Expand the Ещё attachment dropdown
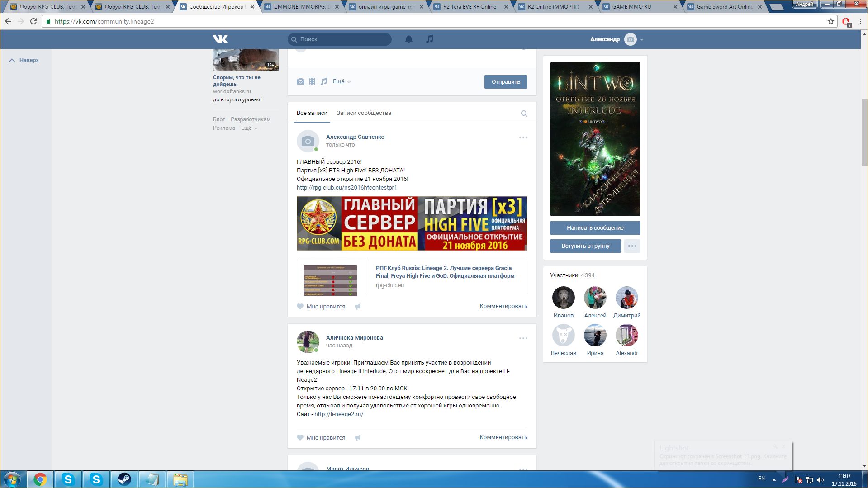Viewport: 868px width, 488px height. point(342,81)
